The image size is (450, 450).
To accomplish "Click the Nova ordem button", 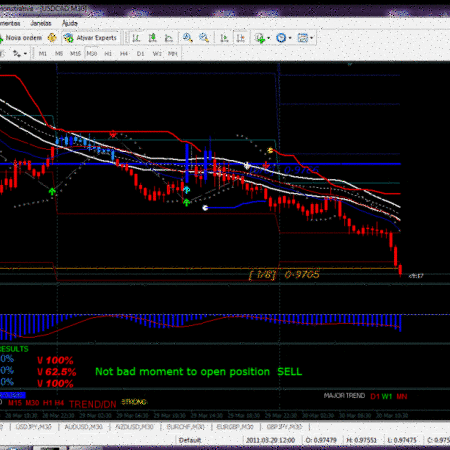I will point(21,38).
